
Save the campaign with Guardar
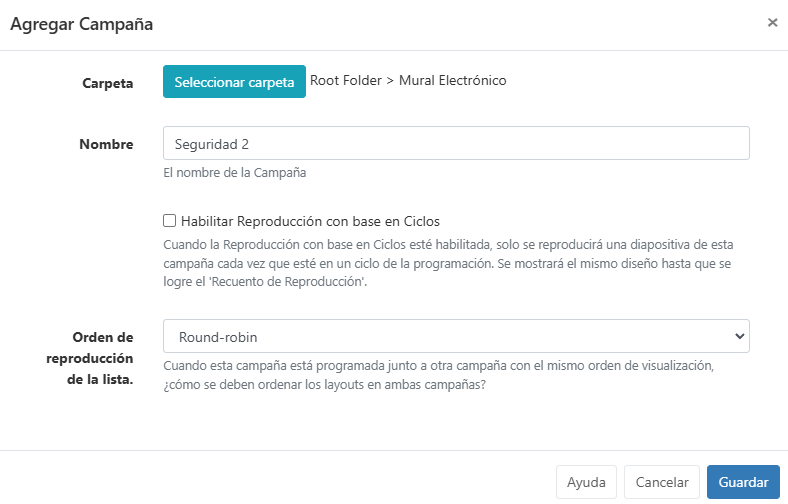pos(743,482)
